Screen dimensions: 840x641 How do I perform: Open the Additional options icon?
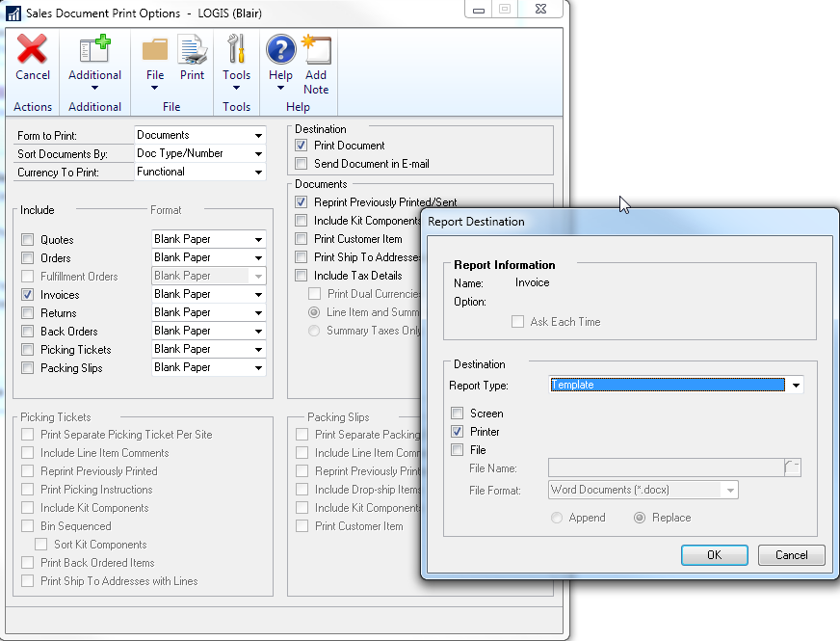tap(94, 49)
